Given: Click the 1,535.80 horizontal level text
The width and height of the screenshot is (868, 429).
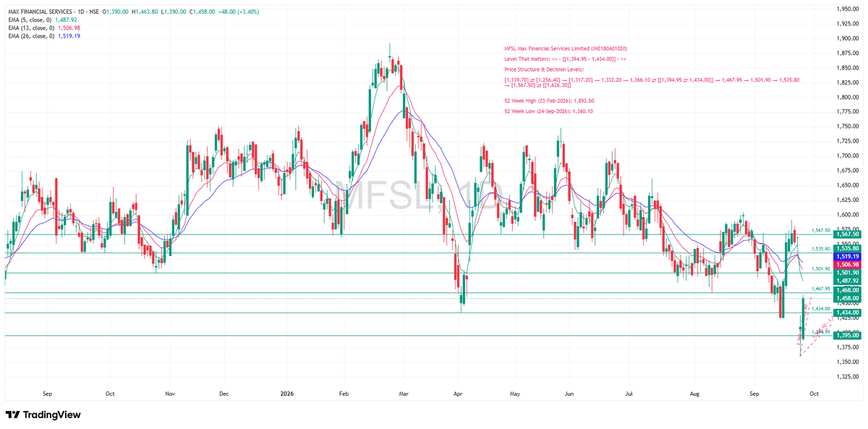Looking at the screenshot, I should (x=820, y=249).
